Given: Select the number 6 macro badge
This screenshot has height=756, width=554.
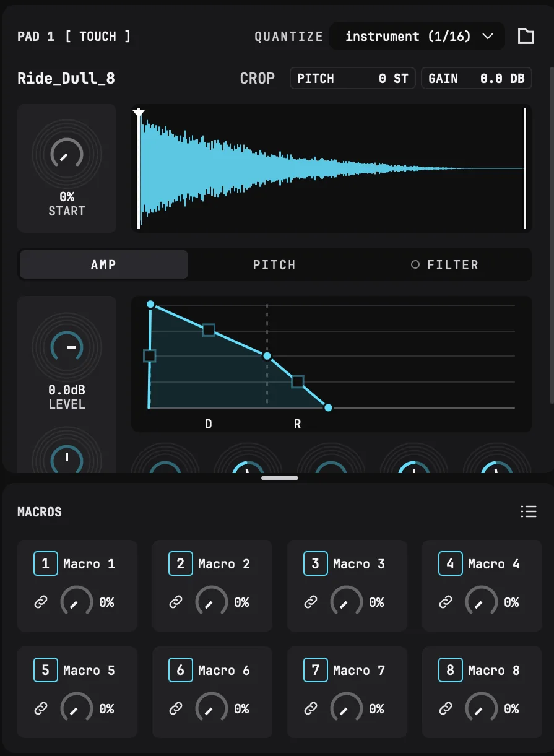Looking at the screenshot, I should (x=180, y=670).
